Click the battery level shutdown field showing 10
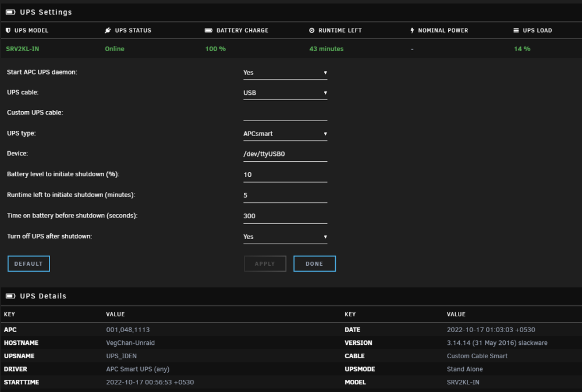The height and width of the screenshot is (392, 582). click(285, 174)
